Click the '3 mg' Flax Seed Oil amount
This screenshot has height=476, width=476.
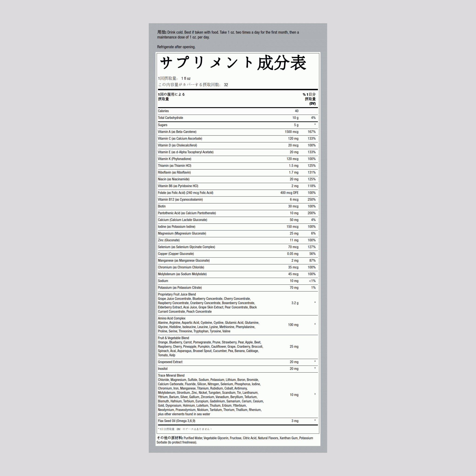coord(295,421)
